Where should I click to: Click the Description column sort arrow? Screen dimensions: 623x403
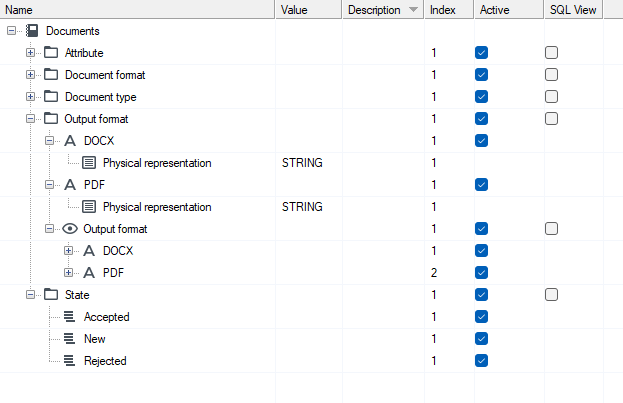click(413, 10)
